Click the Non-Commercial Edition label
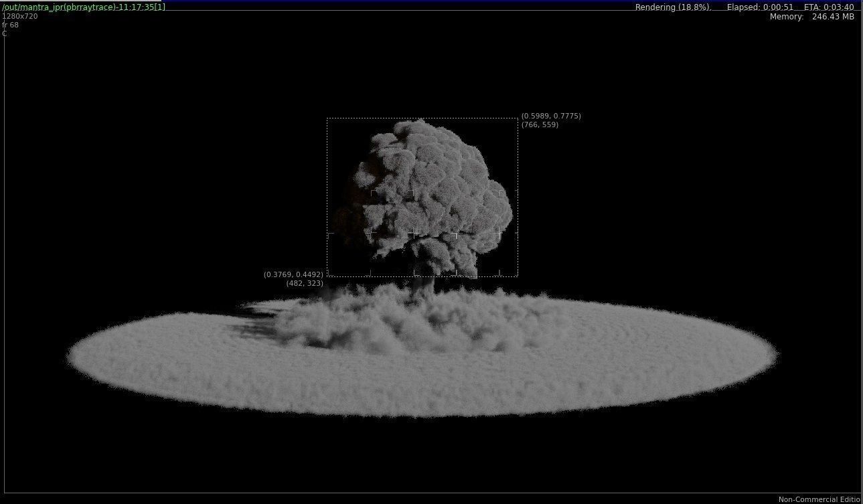The height and width of the screenshot is (504, 863). (820, 499)
